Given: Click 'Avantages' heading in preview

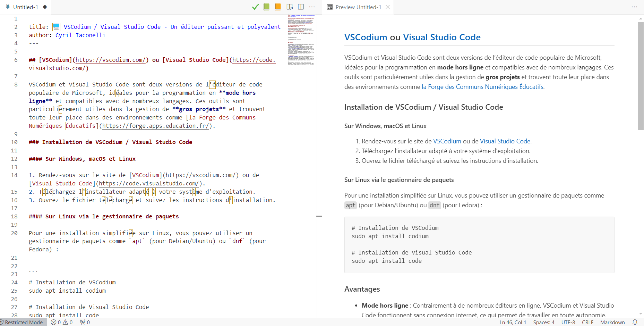Looking at the screenshot, I should [x=362, y=289].
